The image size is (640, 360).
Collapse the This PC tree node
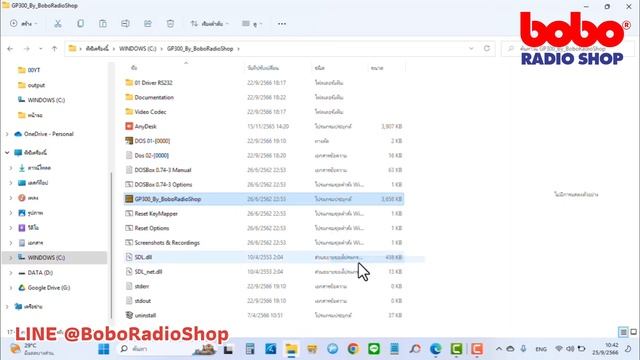tap(7, 153)
